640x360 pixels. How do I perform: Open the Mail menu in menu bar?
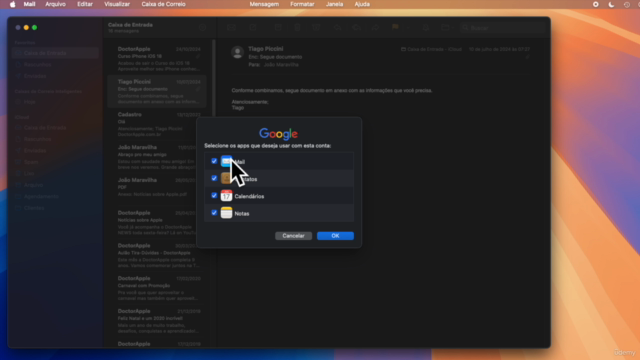coord(29,4)
